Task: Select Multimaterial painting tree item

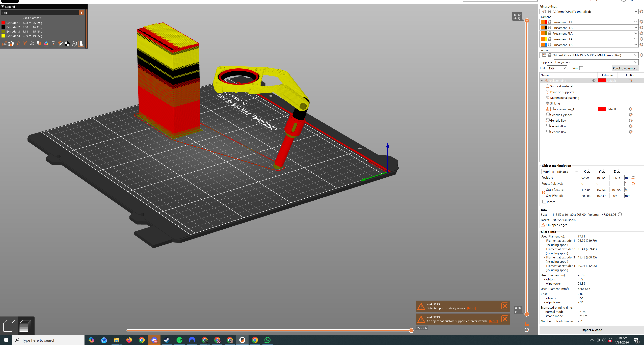Action: coord(564,98)
